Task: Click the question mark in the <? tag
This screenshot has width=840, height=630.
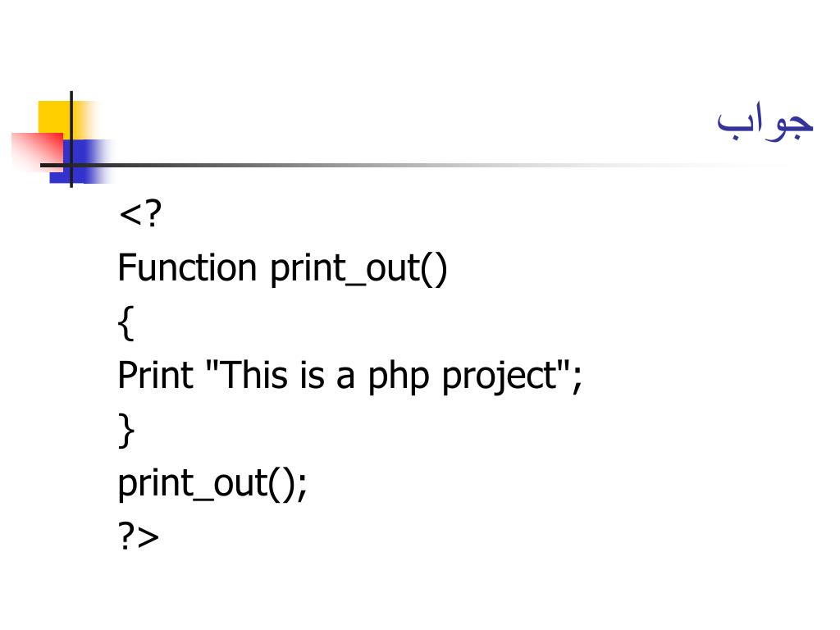Action: [x=153, y=213]
